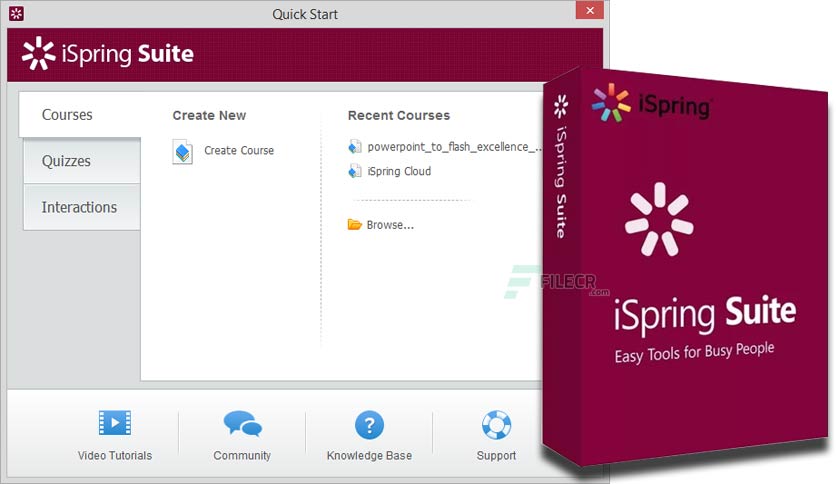Click the icon beside powerpoint_to_flash_excellence
This screenshot has width=836, height=484.
(355, 147)
